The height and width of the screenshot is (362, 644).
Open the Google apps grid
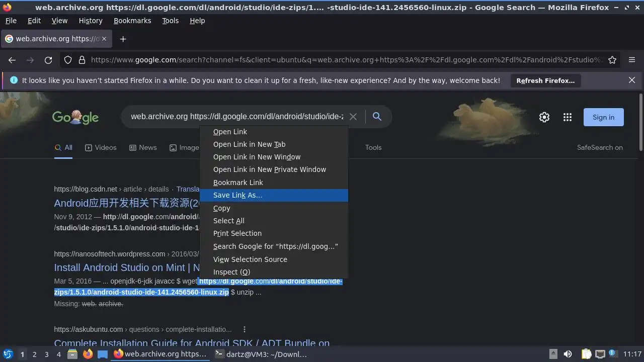point(568,117)
